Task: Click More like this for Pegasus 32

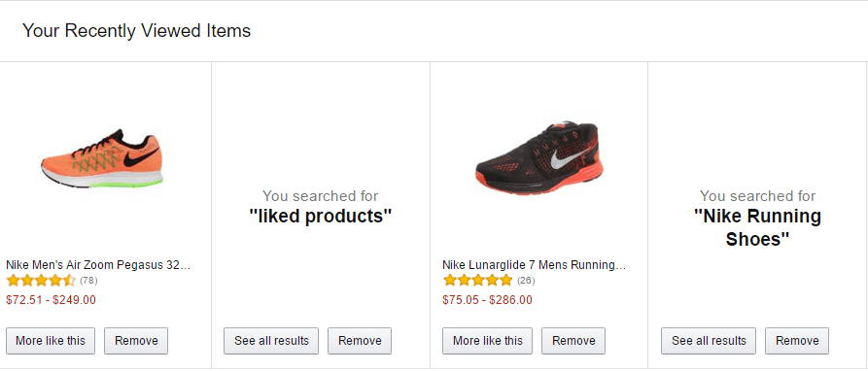Action: (51, 341)
